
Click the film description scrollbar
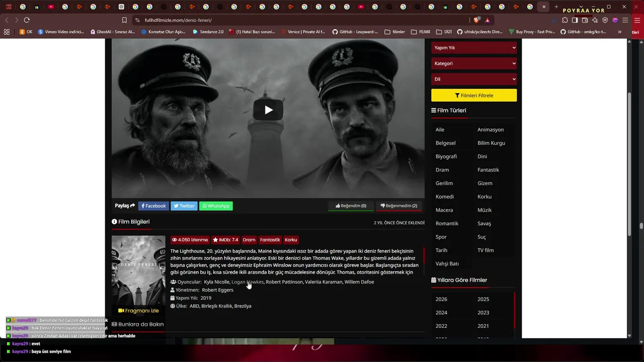pyautogui.click(x=424, y=255)
